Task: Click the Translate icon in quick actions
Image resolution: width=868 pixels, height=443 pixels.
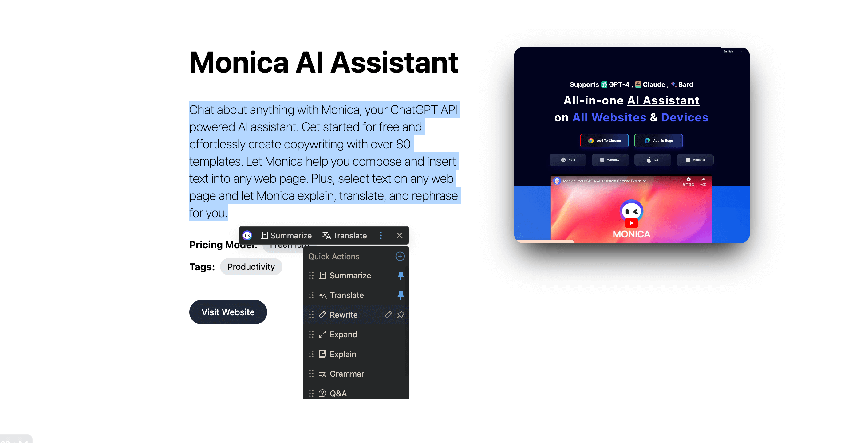Action: tap(323, 295)
